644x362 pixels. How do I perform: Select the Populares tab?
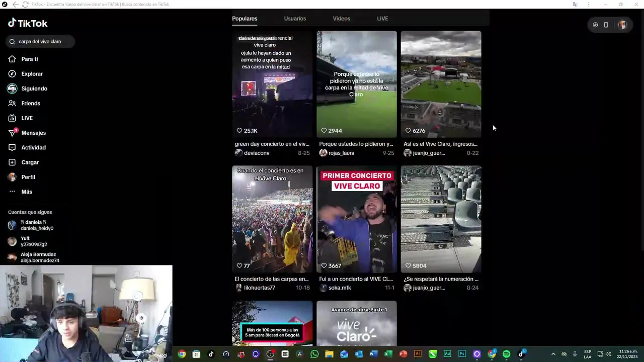[245, 19]
